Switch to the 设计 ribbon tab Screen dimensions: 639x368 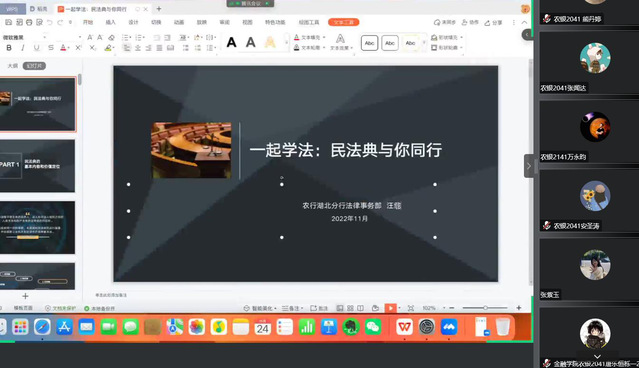coord(133,22)
